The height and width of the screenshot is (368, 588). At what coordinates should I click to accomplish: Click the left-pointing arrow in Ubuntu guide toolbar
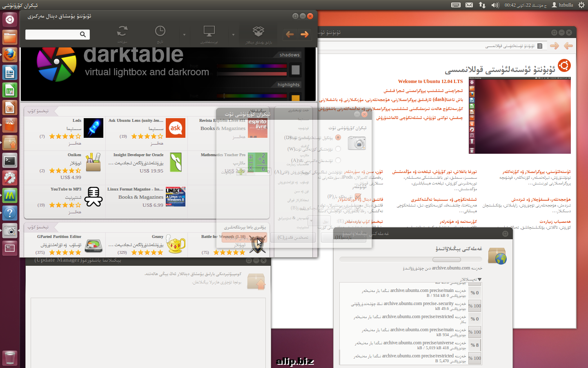click(x=568, y=46)
